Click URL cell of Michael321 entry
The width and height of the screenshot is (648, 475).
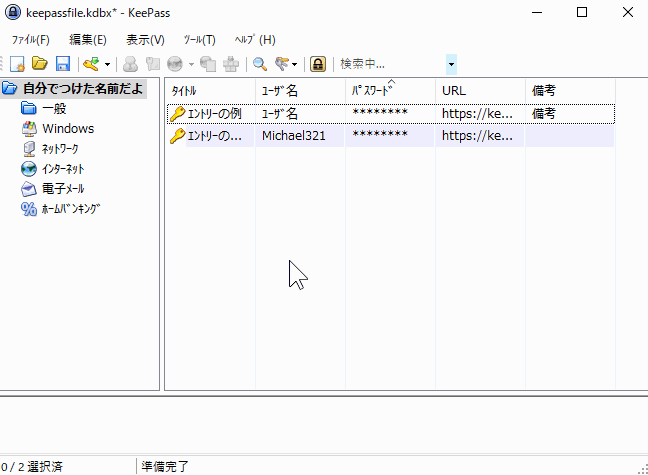tap(477, 136)
